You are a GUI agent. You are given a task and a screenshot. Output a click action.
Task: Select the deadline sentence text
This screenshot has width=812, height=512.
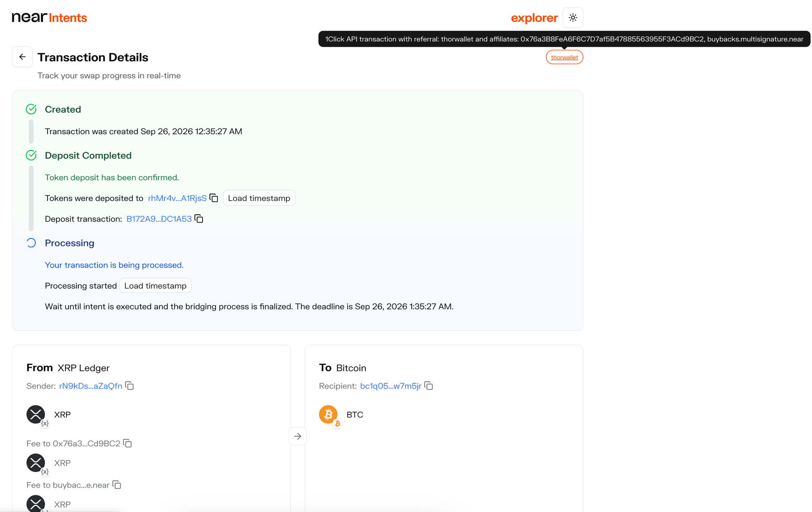(249, 307)
